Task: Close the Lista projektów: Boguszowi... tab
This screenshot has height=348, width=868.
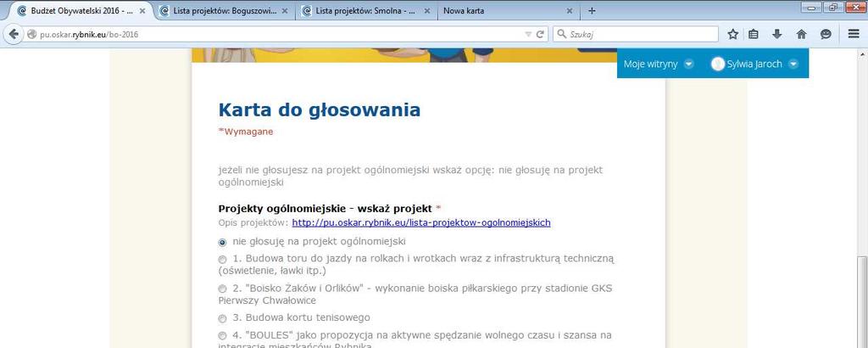Action: coord(285,10)
